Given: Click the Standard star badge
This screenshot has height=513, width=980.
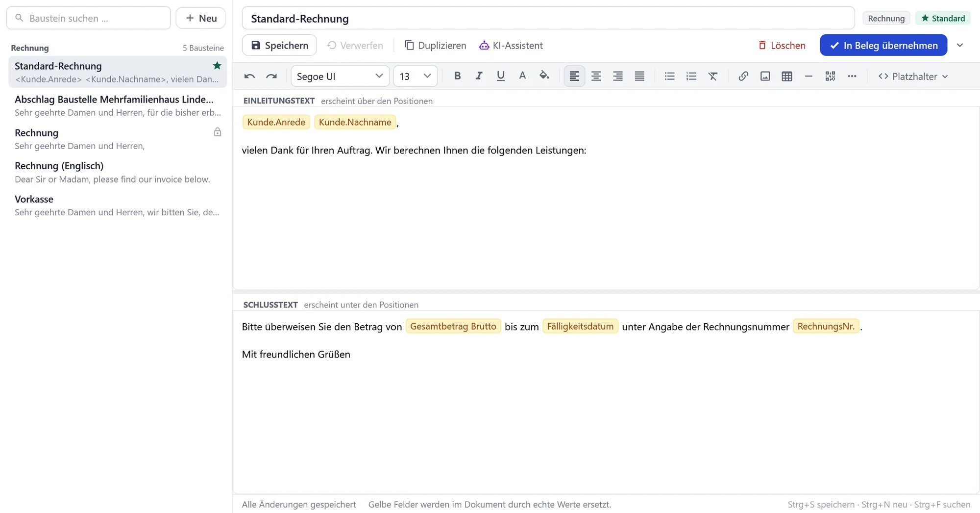Looking at the screenshot, I should tap(943, 18).
